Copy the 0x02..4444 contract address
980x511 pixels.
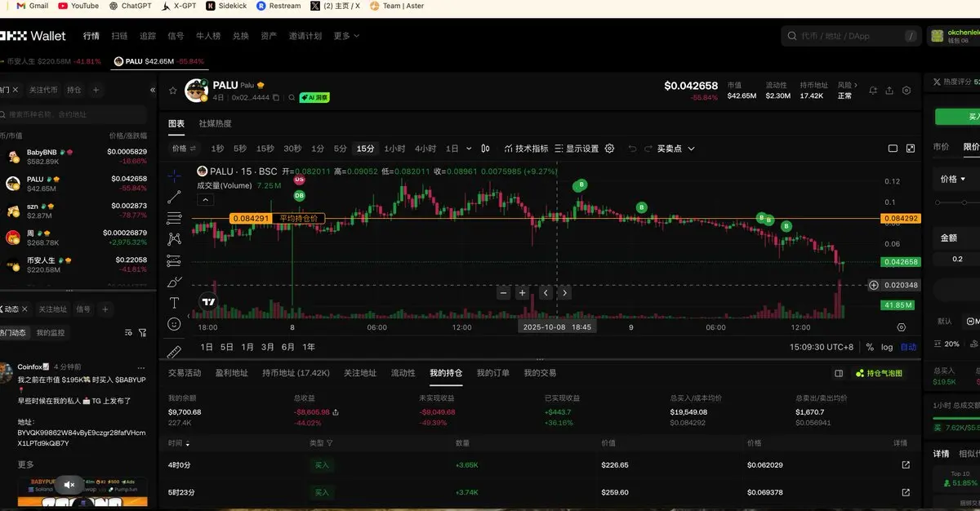276,97
